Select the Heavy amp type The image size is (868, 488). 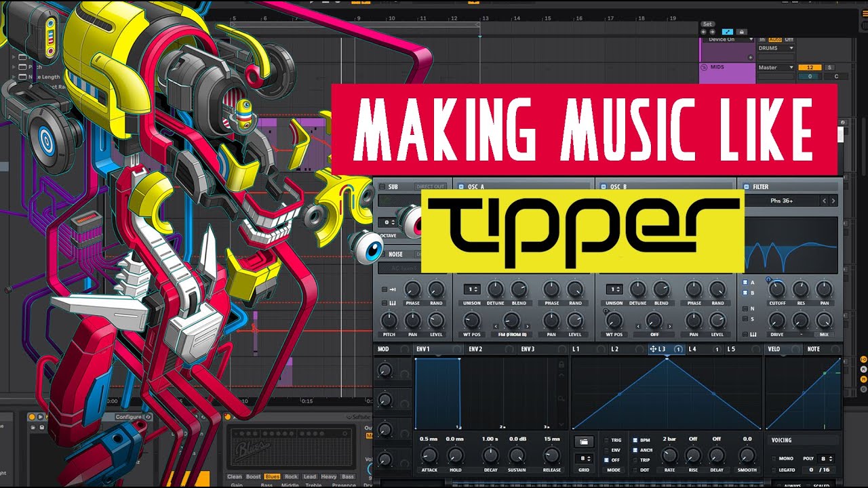pyautogui.click(x=329, y=476)
